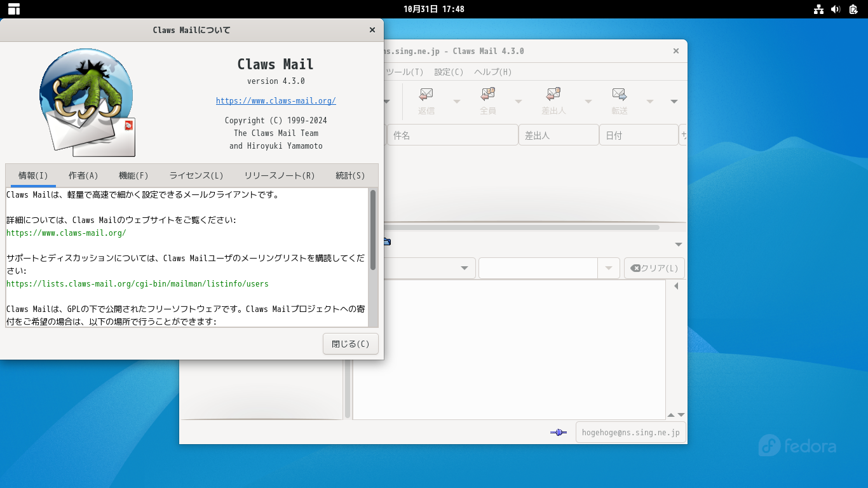Open the search history dropdown arrow beside クリア

pyautogui.click(x=609, y=268)
